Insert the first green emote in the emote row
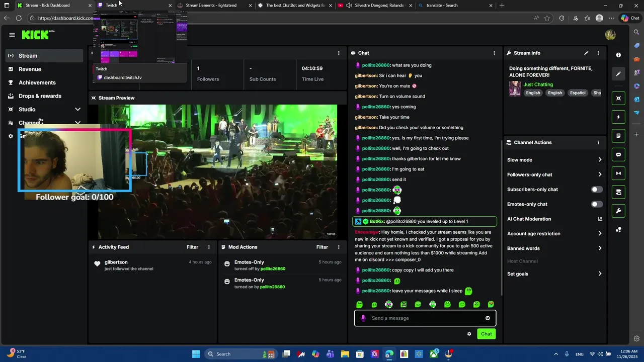Image resolution: width=644 pixels, height=362 pixels. (x=359, y=304)
